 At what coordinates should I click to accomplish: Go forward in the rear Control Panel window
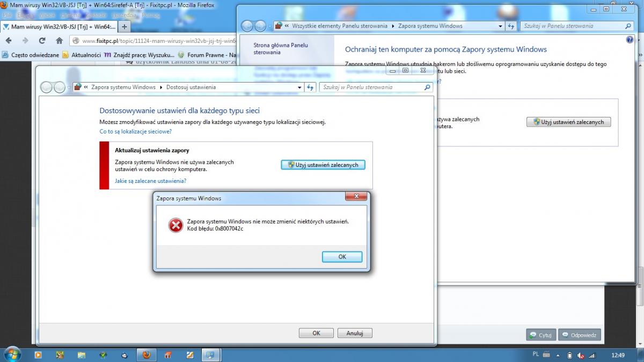260,26
